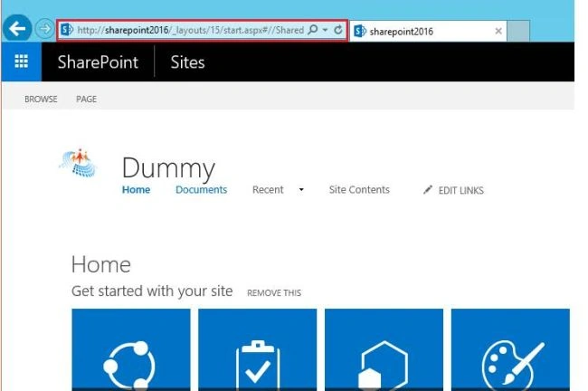Click the browser back arrow button
Viewport: 588px width, 391px height.
17,29
